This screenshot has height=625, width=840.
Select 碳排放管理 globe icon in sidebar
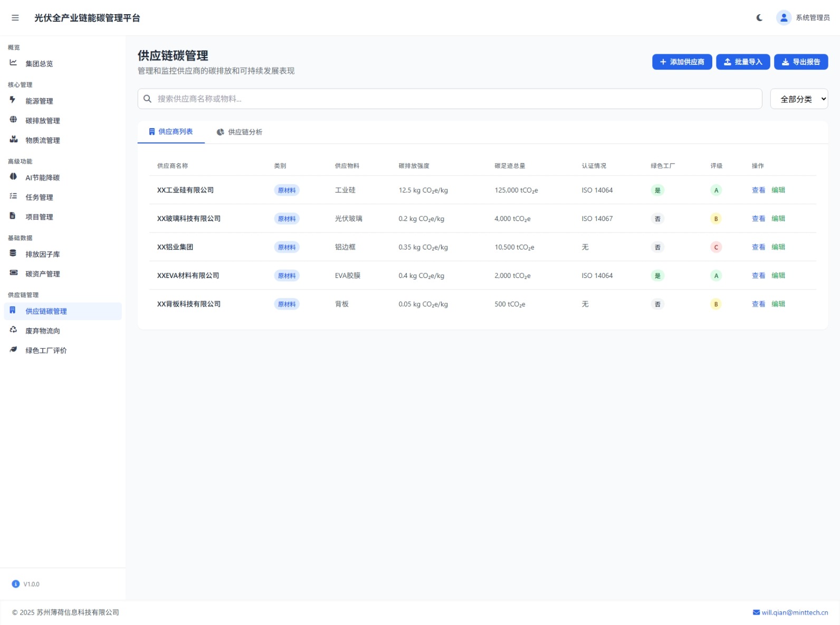tap(13, 120)
